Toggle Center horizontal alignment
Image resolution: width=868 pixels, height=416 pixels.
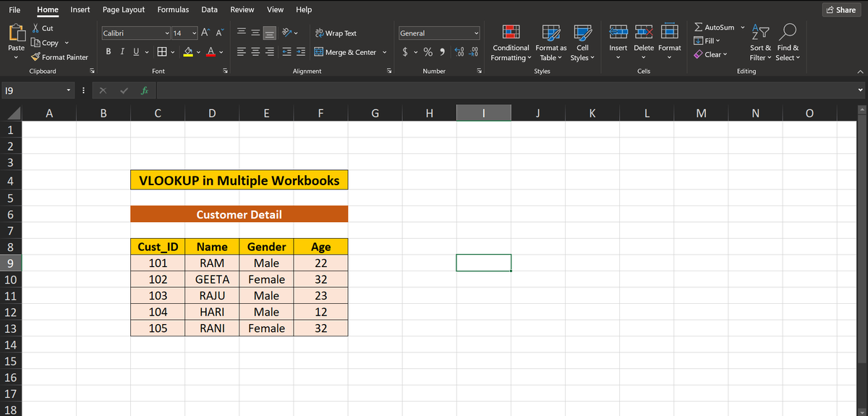point(256,52)
